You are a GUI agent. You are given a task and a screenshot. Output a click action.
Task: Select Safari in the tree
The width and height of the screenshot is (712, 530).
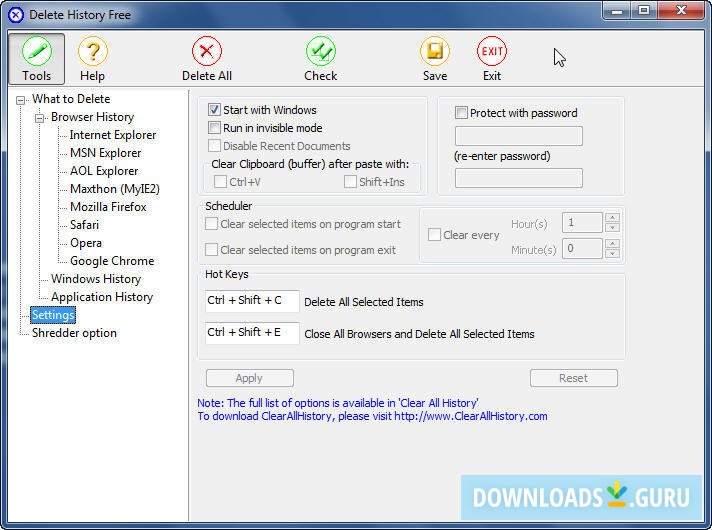84,225
